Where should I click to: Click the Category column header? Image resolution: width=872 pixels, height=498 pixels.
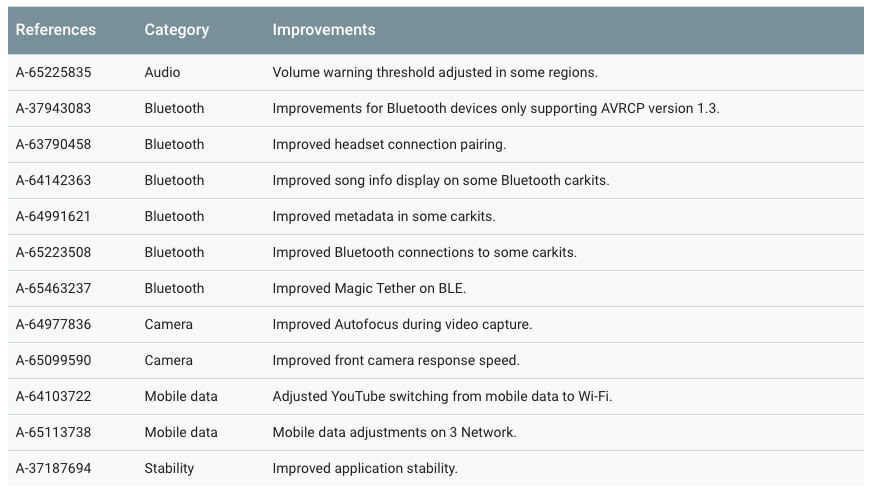(176, 30)
